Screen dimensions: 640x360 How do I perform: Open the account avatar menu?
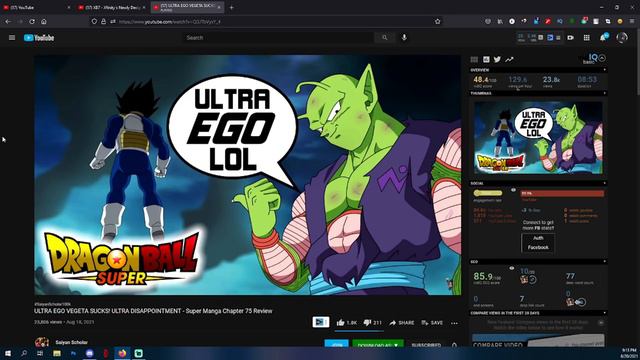point(622,38)
